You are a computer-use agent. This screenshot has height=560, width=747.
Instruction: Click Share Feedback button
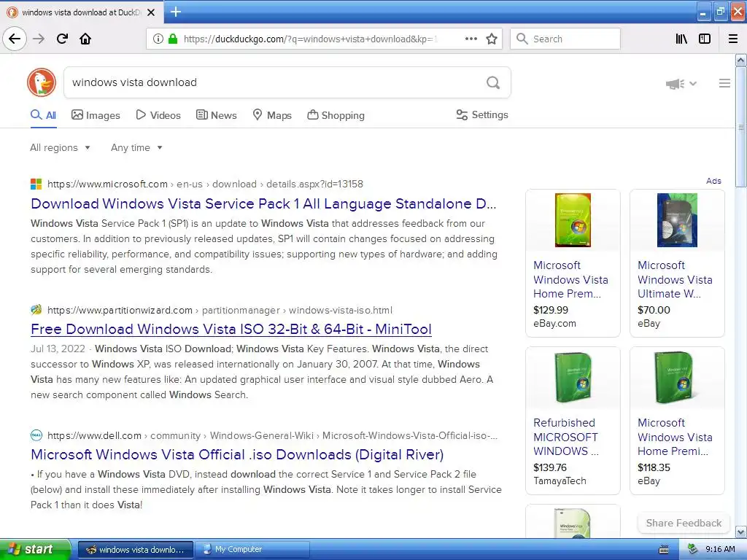click(684, 523)
